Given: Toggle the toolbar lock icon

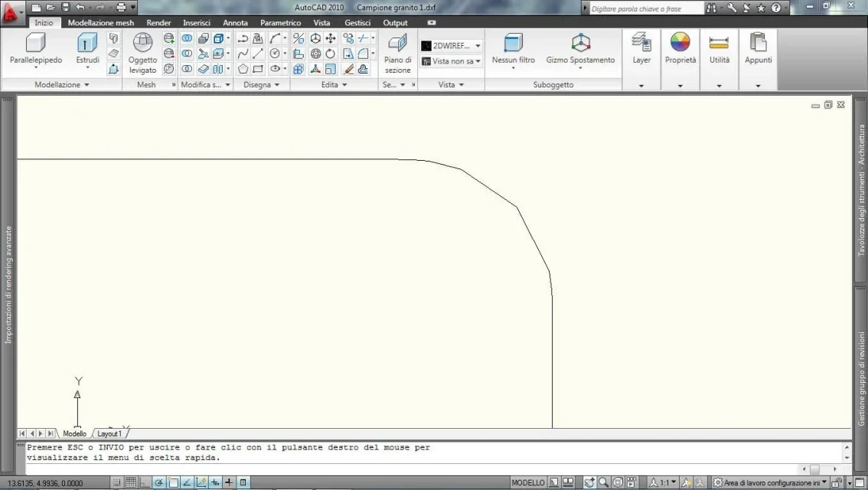Looking at the screenshot, I should [x=837, y=483].
